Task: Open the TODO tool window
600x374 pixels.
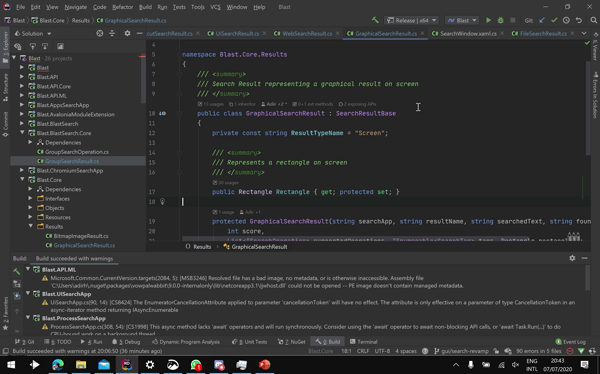Action: click(x=58, y=342)
